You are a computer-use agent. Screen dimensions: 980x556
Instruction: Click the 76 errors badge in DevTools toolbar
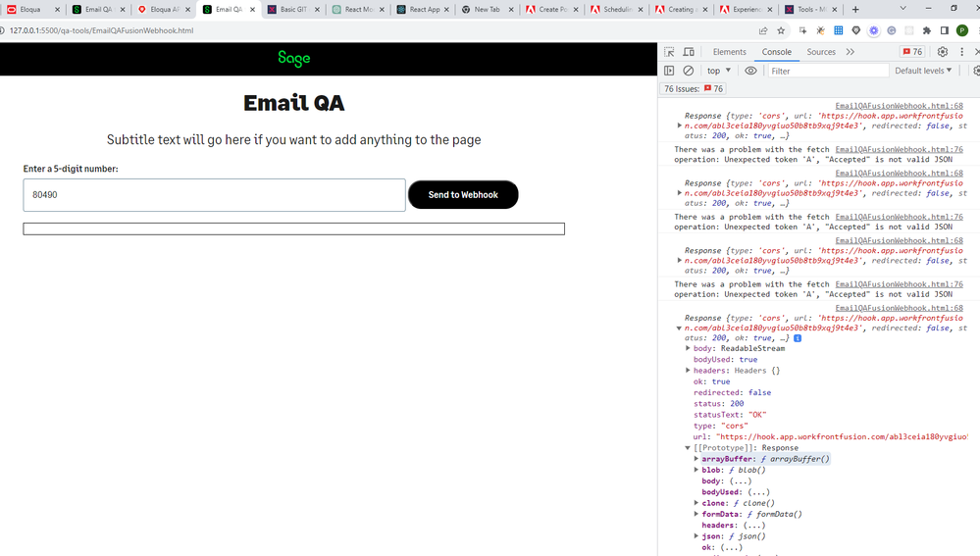point(912,52)
